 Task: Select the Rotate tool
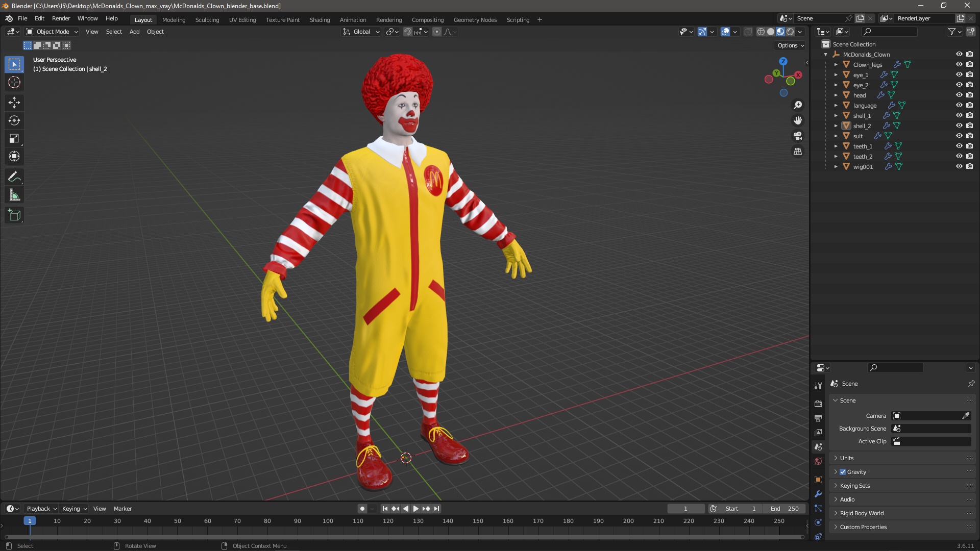coord(14,120)
